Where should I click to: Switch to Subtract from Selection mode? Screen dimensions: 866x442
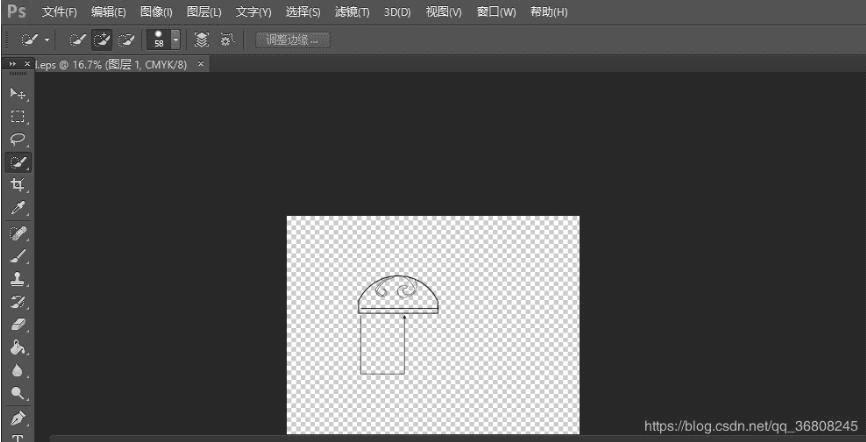click(x=126, y=40)
